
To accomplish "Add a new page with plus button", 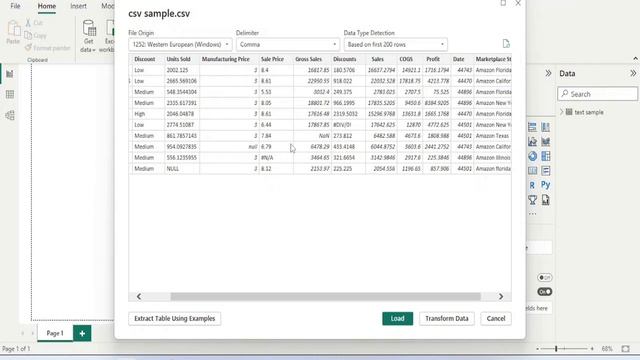I will [82, 333].
